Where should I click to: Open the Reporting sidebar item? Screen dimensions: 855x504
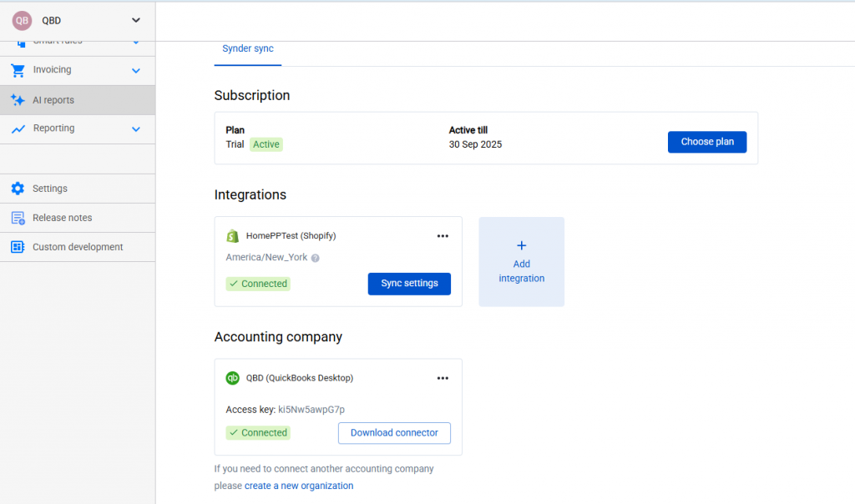78,129
